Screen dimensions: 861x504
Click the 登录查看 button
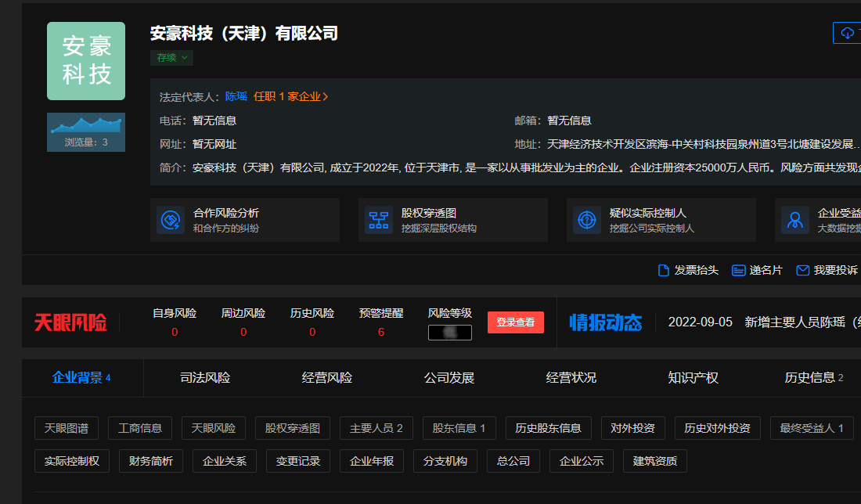(x=516, y=322)
